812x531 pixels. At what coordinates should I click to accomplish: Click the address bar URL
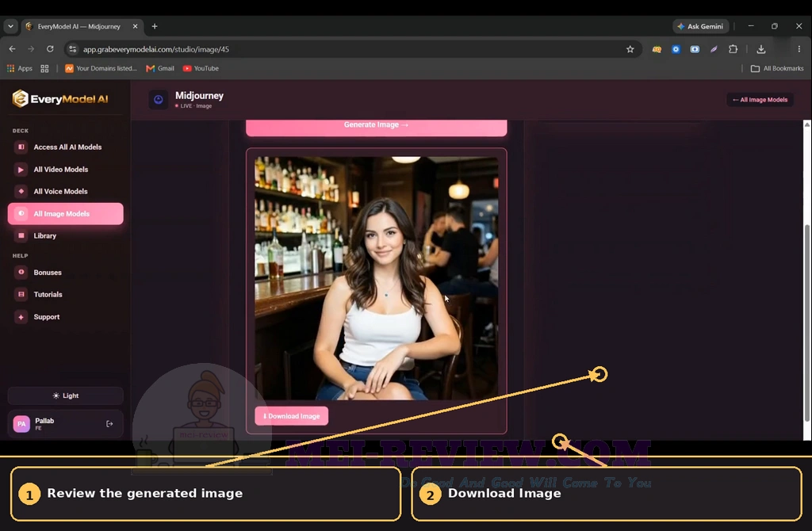(156, 49)
